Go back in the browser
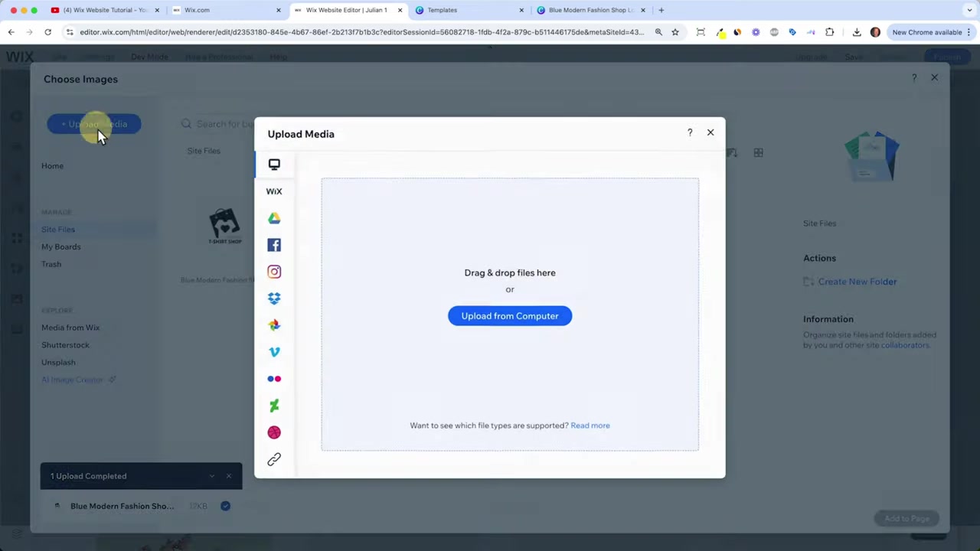Viewport: 980px width, 551px height. (11, 32)
